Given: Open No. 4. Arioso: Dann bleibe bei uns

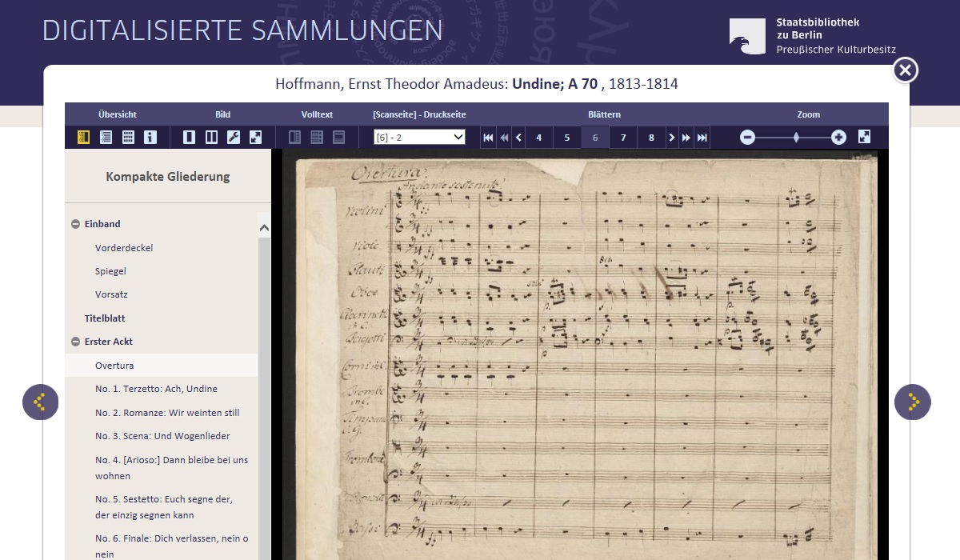Looking at the screenshot, I should pos(171,468).
